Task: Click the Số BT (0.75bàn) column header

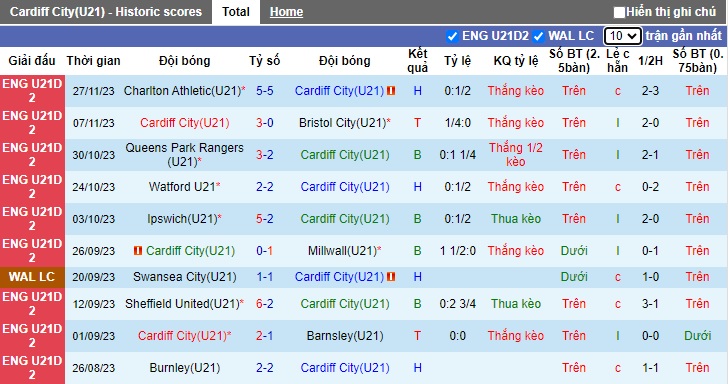Action: coord(698,61)
